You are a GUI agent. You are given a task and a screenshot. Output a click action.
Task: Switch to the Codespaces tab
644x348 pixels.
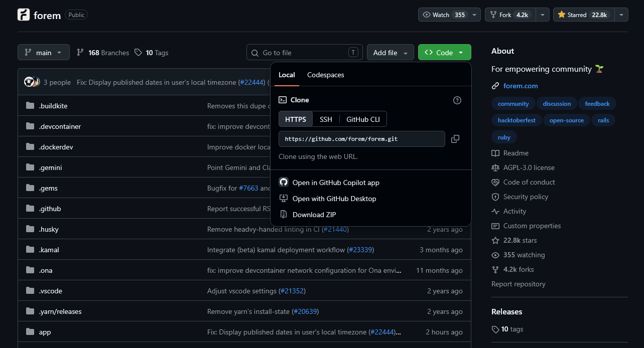(326, 75)
